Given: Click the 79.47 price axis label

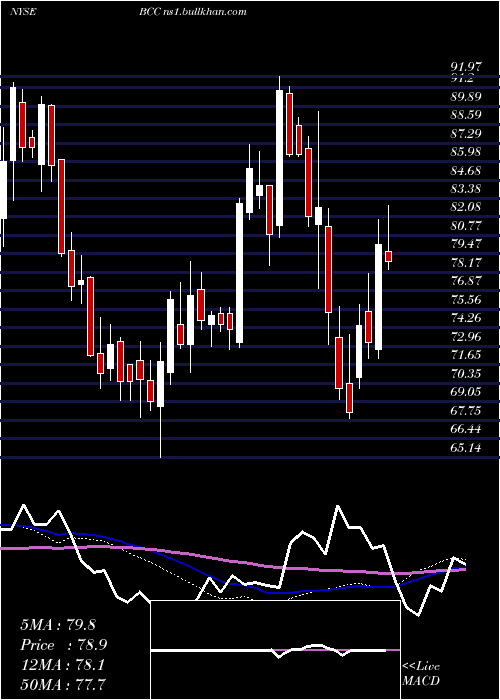Looking at the screenshot, I should [466, 244].
